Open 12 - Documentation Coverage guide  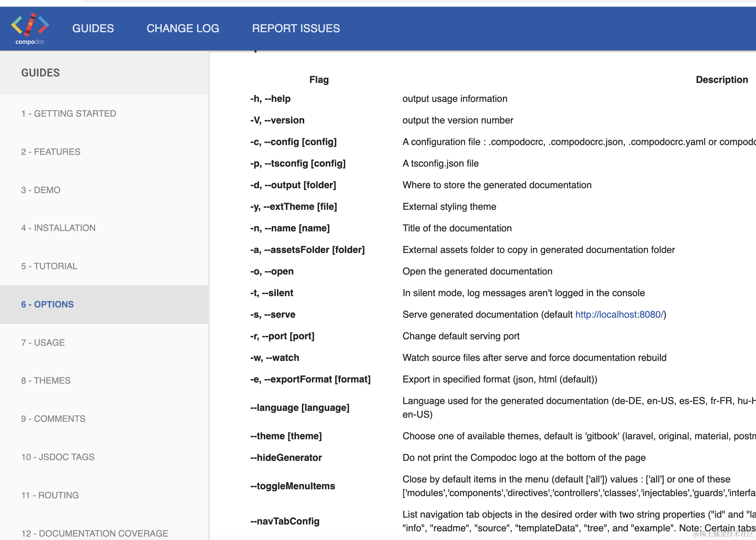95,533
